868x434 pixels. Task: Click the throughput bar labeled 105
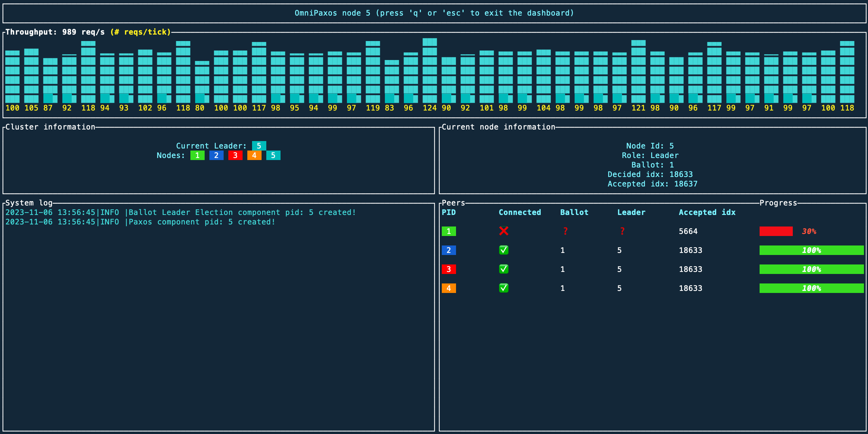32,76
